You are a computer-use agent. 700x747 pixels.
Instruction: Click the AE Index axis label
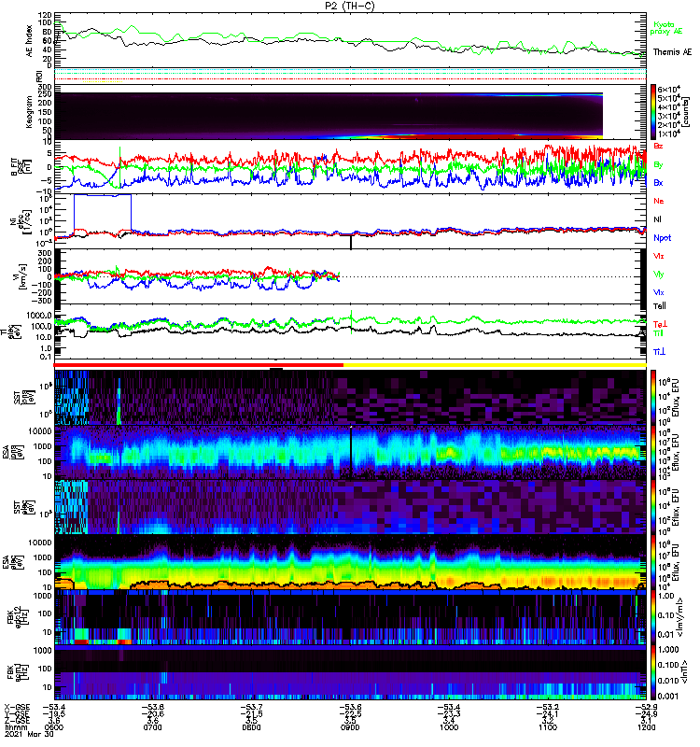pos(29,41)
